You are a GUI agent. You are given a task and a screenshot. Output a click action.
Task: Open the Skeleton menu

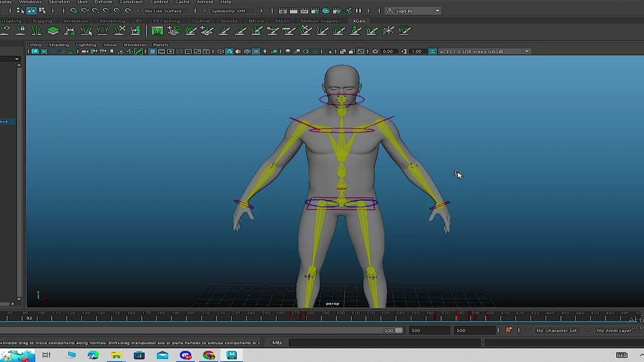click(59, 2)
